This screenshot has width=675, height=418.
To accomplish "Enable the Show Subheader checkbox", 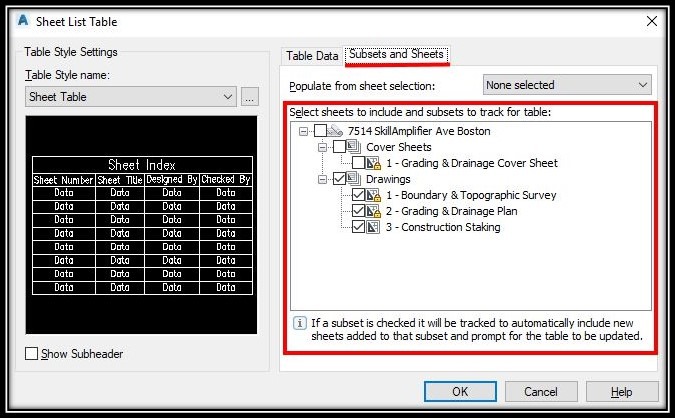I will [x=31, y=353].
